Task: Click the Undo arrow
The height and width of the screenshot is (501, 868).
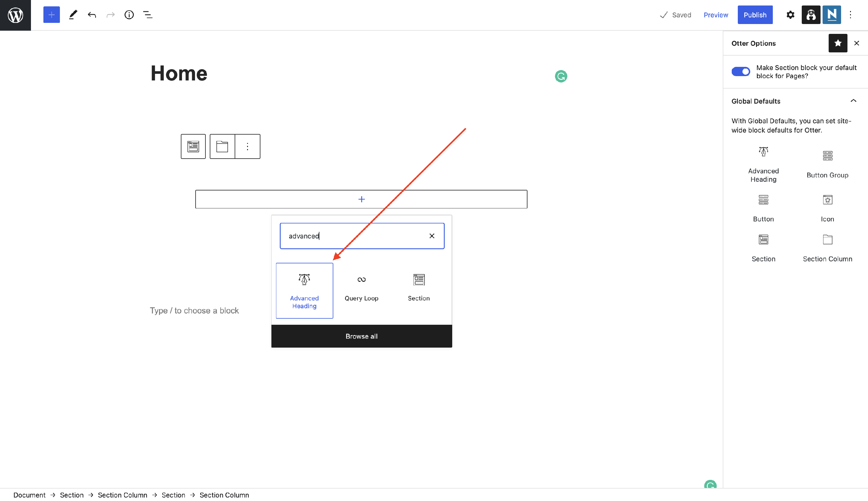Action: pos(92,15)
